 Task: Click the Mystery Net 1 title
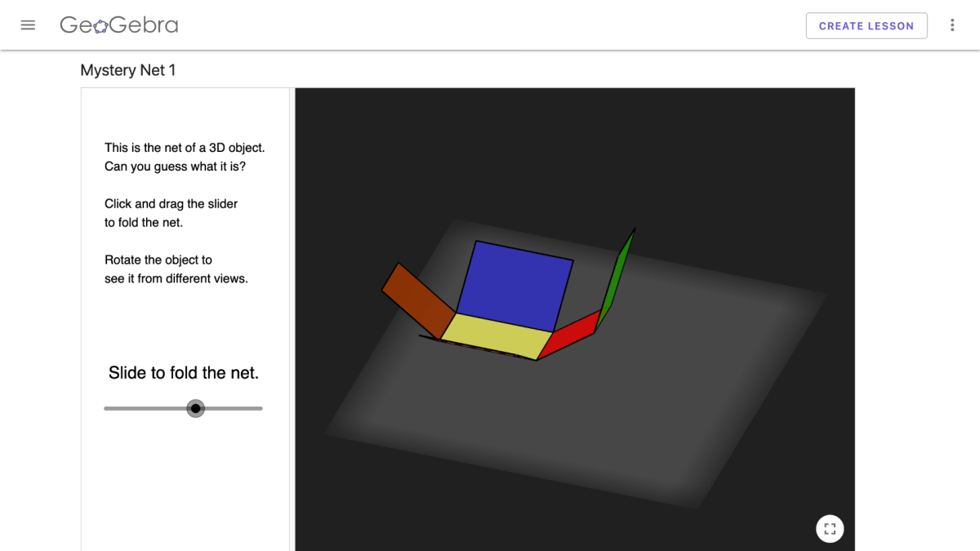click(128, 70)
